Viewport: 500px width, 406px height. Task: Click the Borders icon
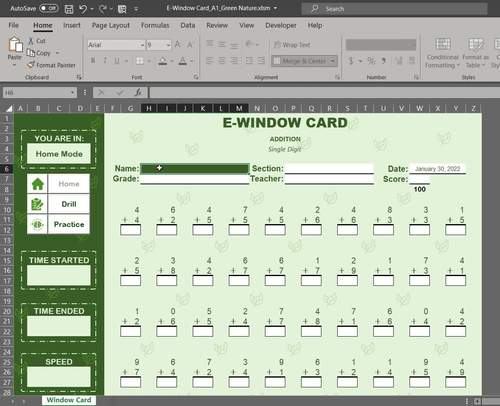click(x=140, y=61)
